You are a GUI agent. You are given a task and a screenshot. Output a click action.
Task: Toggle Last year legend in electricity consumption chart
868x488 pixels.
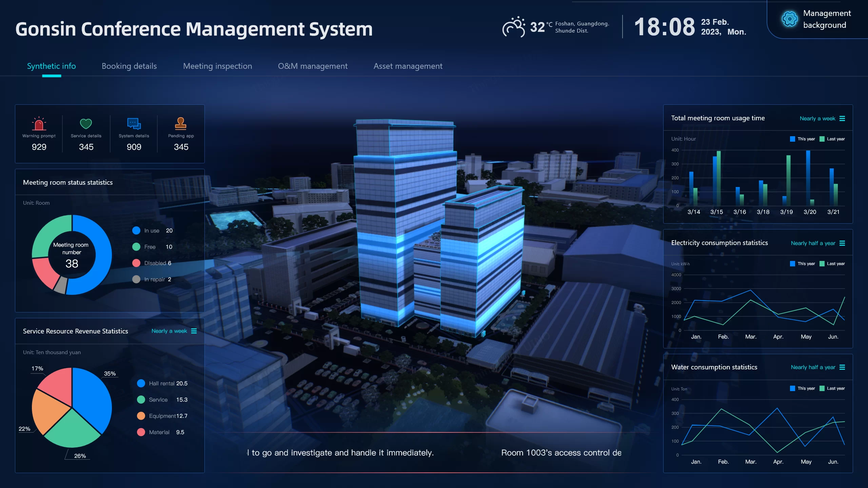click(x=832, y=264)
